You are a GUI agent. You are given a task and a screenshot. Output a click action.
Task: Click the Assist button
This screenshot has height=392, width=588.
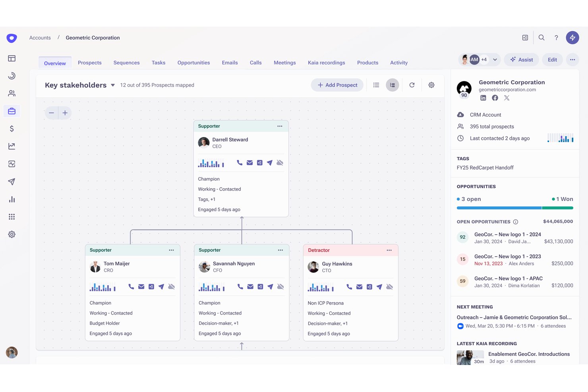(522, 60)
